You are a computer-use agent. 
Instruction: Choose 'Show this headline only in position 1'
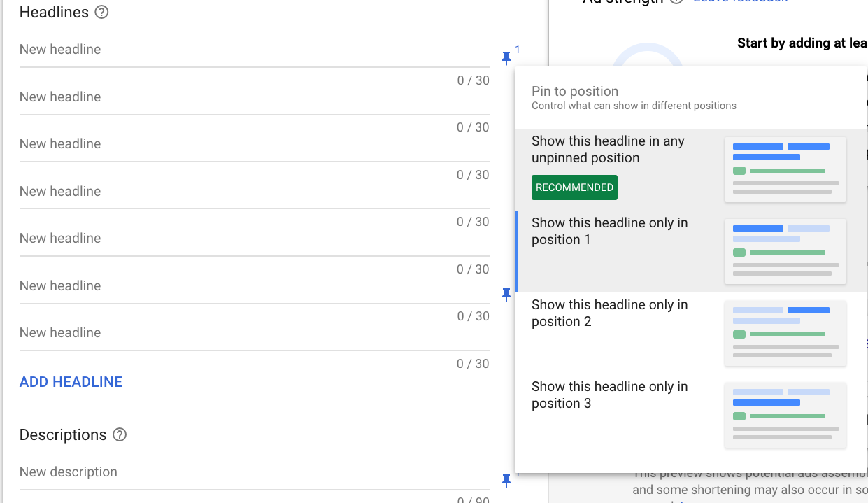pyautogui.click(x=609, y=231)
